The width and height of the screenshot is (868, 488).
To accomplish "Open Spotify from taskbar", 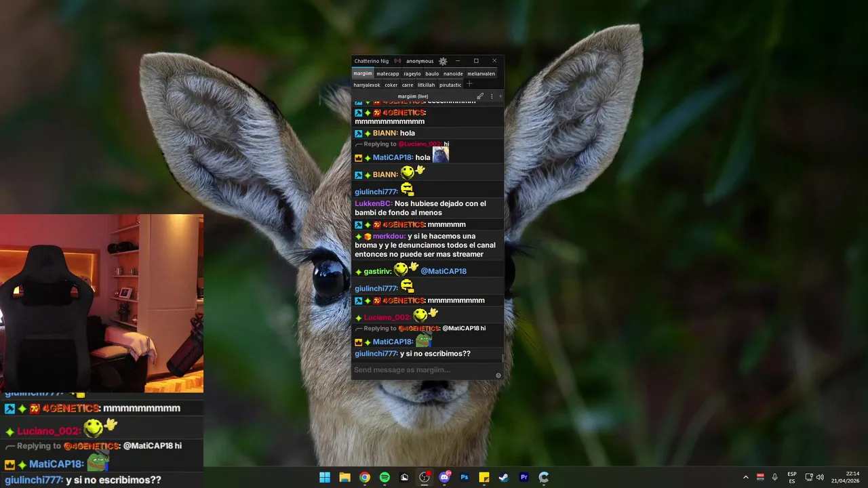I will [x=384, y=477].
